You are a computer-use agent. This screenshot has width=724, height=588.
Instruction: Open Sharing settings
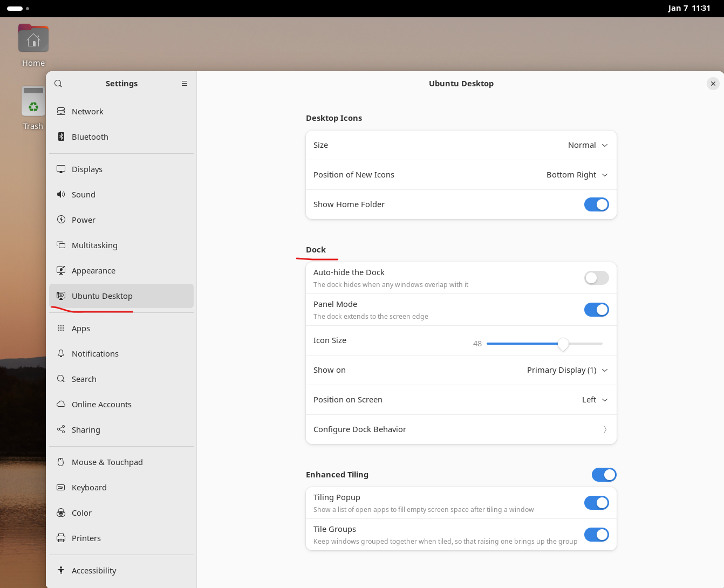121,429
